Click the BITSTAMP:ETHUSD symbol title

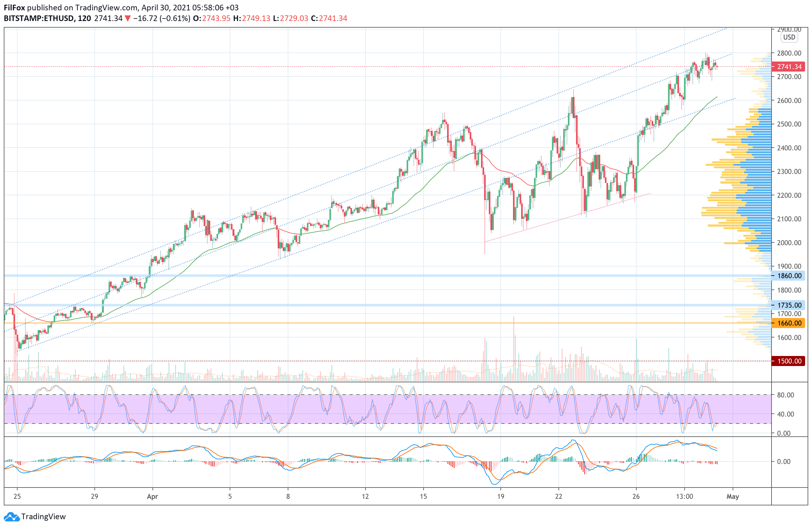point(39,19)
